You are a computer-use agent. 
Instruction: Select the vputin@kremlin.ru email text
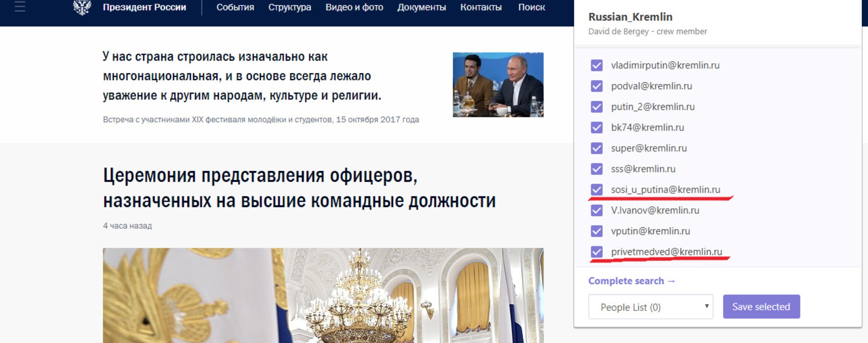(651, 231)
